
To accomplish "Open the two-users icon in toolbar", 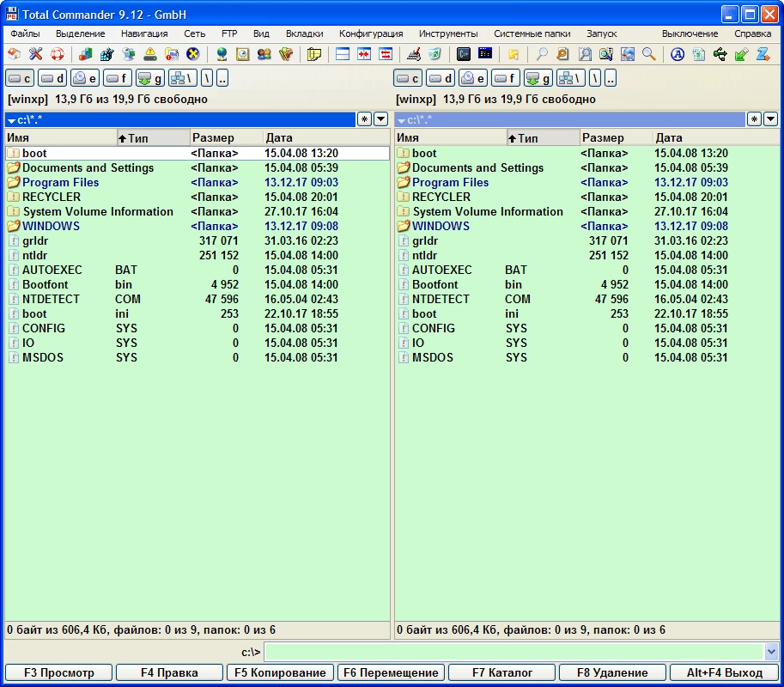I will pos(264,54).
